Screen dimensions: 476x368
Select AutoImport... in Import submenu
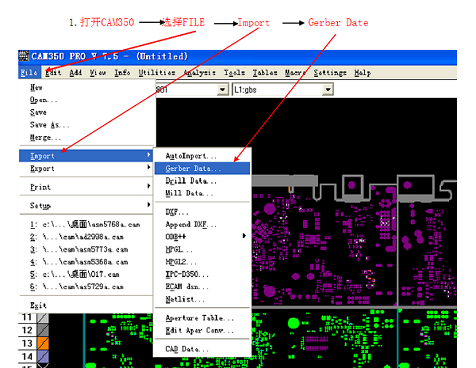(202, 156)
